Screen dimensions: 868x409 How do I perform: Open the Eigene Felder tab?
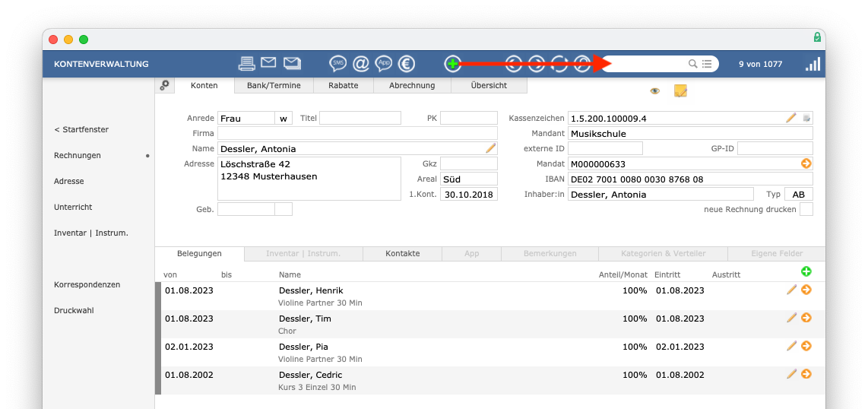click(777, 253)
